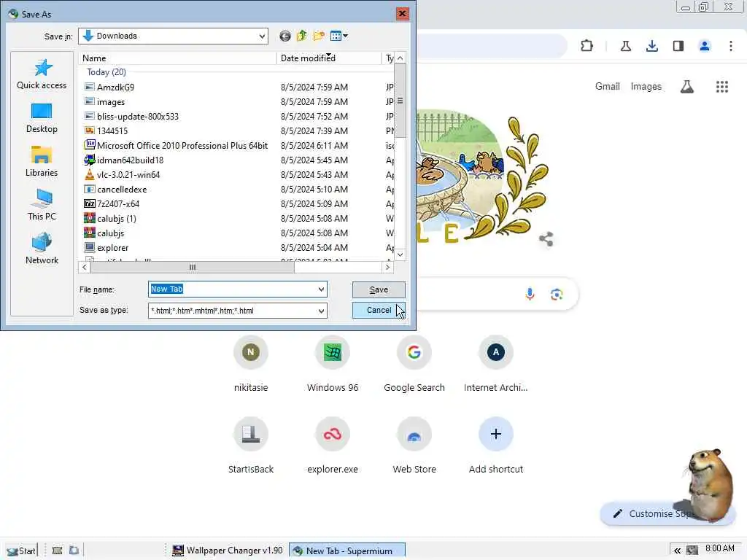Switch to Wallpaper Changer v1.90 taskbar item
This screenshot has height=560, width=747.
(228, 551)
